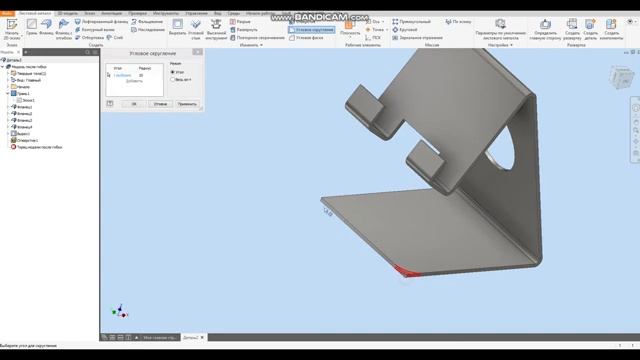Open the Управление ribbon tab
Viewport: 640px width, 360px height.
196,13
